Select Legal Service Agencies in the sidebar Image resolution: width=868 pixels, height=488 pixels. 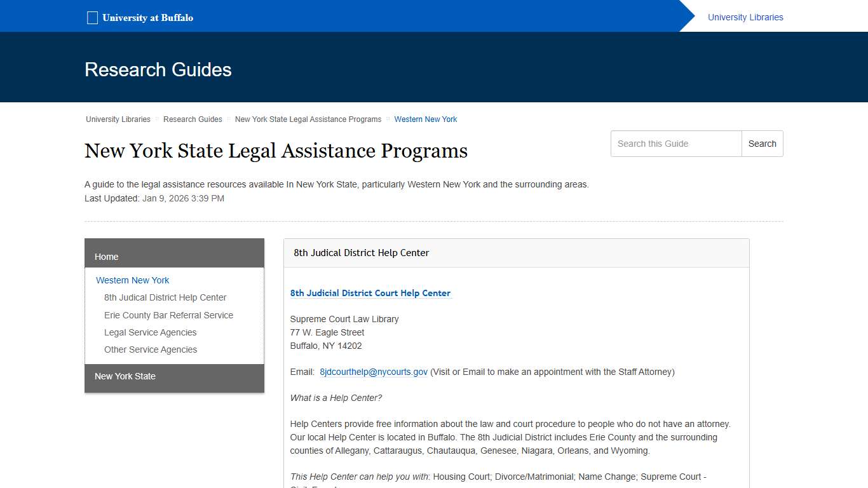(150, 332)
